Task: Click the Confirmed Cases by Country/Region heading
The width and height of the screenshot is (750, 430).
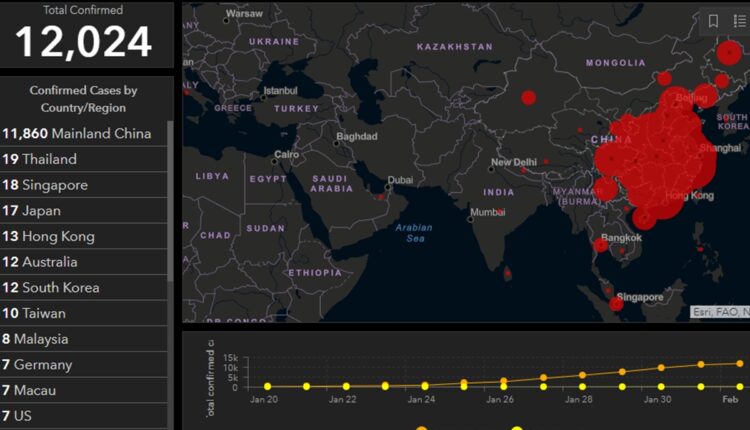Action: 84,99
